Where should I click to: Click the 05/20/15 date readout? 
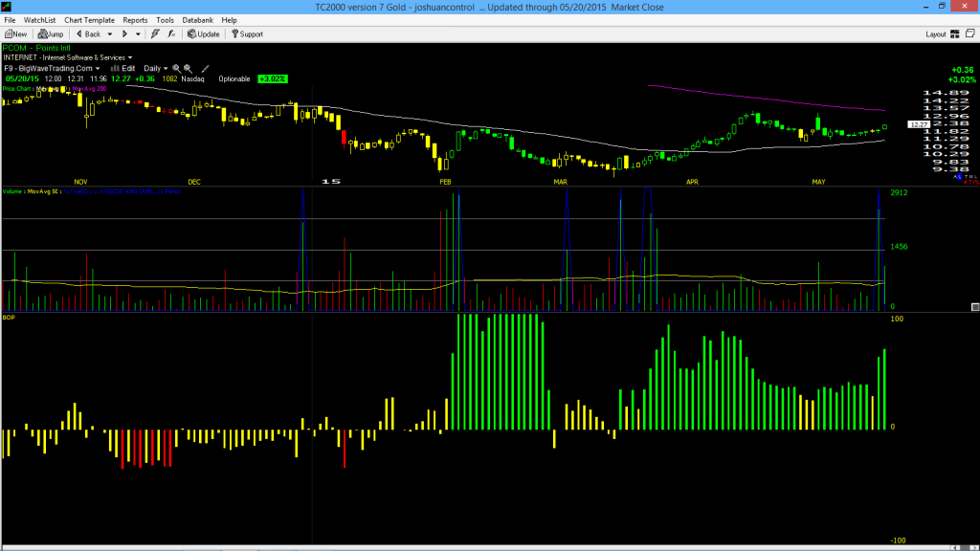[22, 78]
